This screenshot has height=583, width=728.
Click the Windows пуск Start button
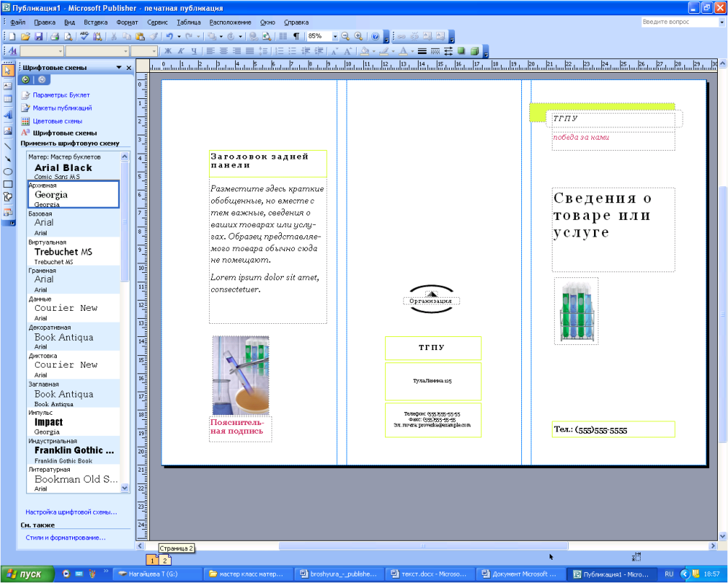click(x=27, y=575)
